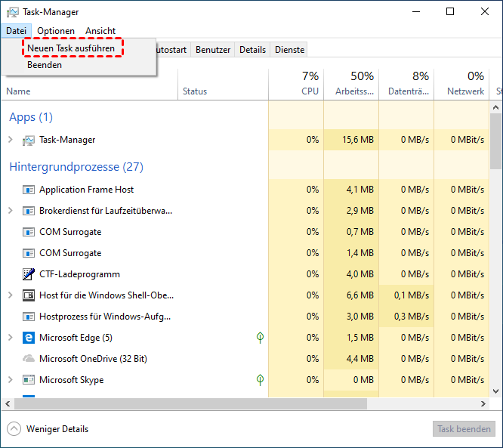
Task: Click the 0,3 MB/s disk value
Action: [x=412, y=317]
